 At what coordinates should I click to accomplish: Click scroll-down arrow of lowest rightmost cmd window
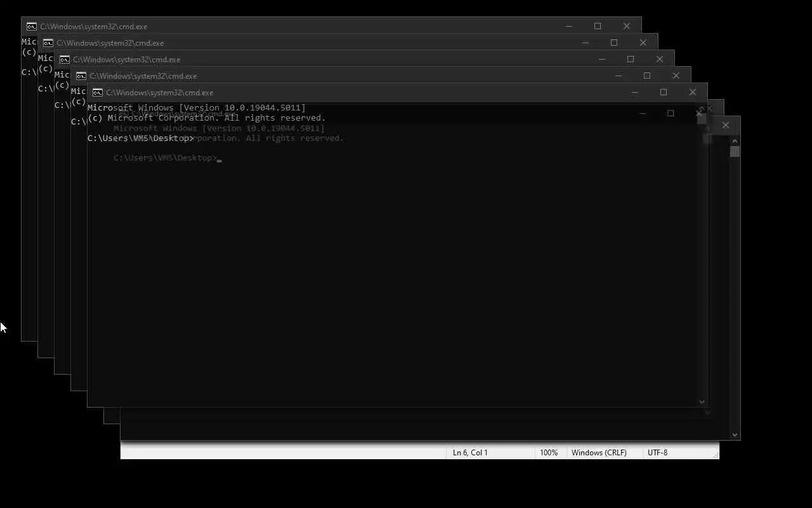[x=735, y=435]
